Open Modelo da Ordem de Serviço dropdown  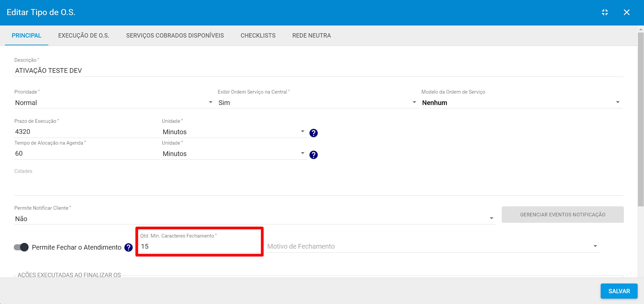(x=522, y=103)
